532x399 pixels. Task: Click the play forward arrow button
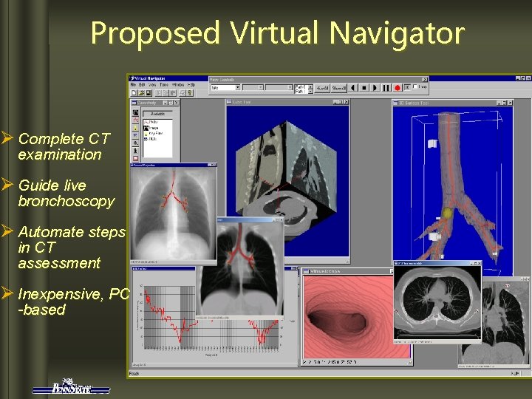375,88
